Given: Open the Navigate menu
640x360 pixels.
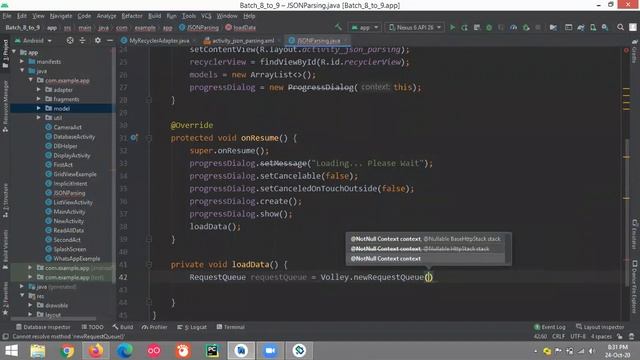Looking at the screenshot, I should point(61,16).
